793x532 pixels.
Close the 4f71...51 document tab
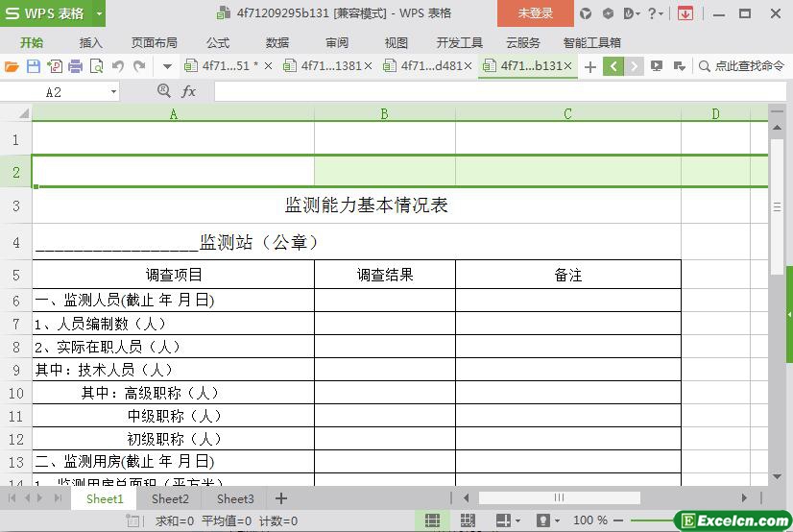(x=269, y=65)
